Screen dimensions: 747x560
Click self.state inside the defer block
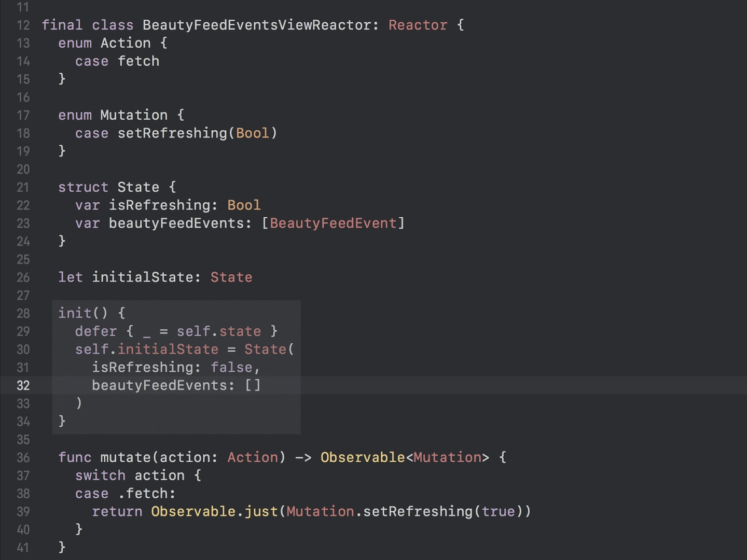(x=219, y=331)
